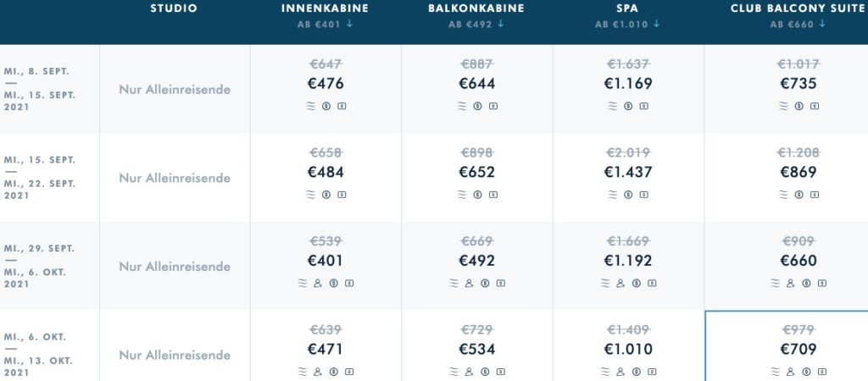This screenshot has height=381, width=868.
Task: Click the dollar coin icon under €644 Balkonkabine price
Action: click(x=477, y=106)
